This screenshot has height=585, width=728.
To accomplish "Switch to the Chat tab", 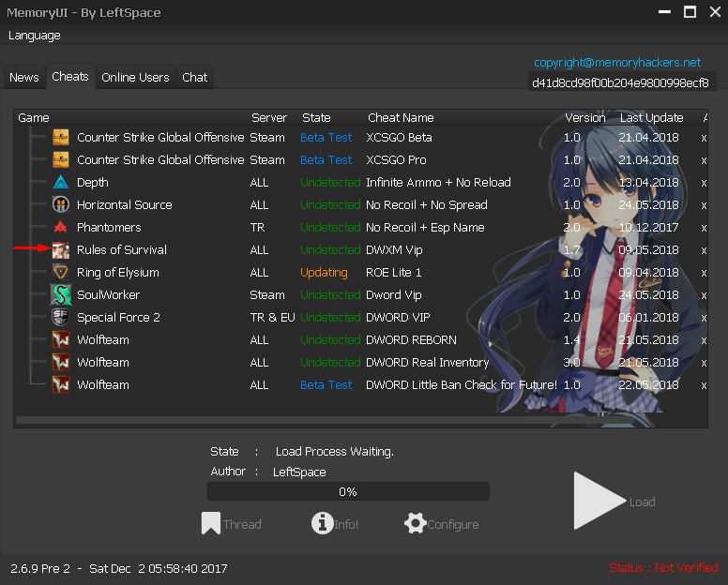I will click(194, 78).
